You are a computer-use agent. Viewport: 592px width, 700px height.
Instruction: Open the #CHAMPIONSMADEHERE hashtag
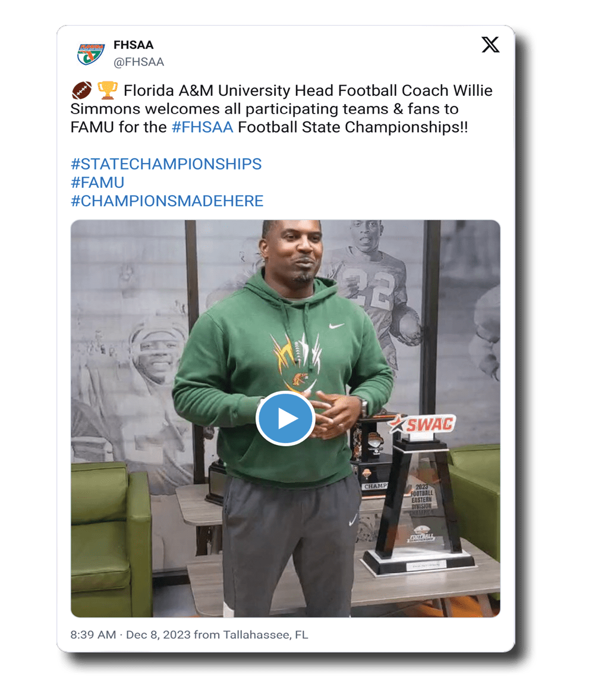(x=167, y=201)
